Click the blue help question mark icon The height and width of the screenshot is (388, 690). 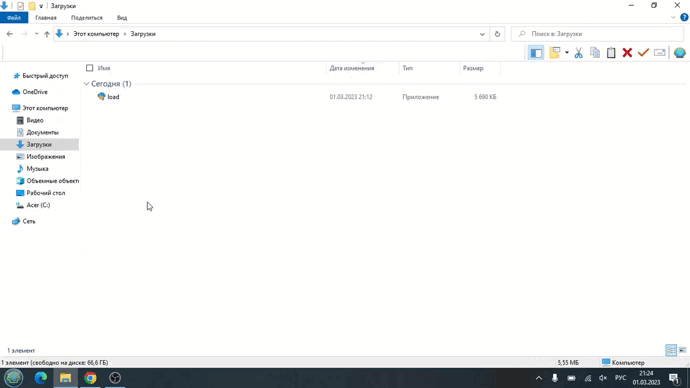(684, 18)
